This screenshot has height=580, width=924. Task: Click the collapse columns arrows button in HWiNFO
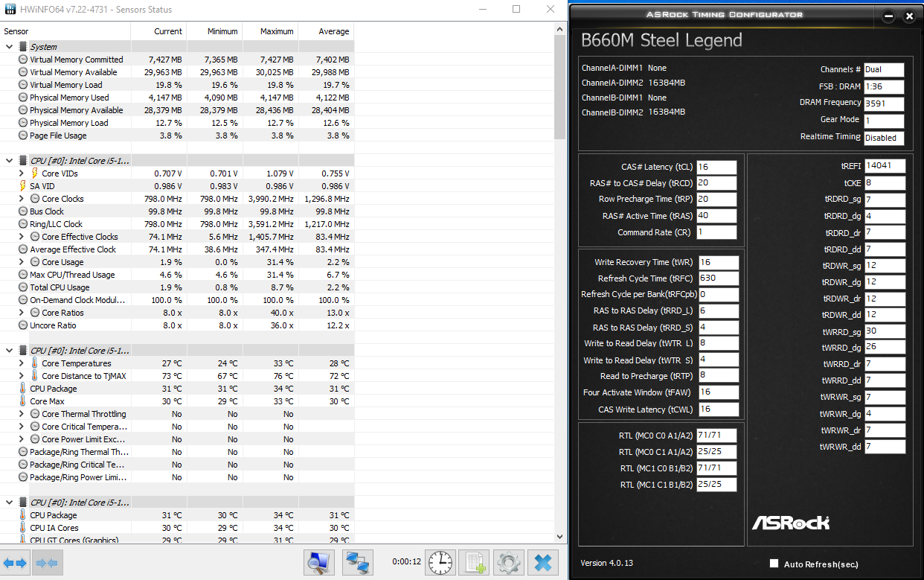(46, 563)
